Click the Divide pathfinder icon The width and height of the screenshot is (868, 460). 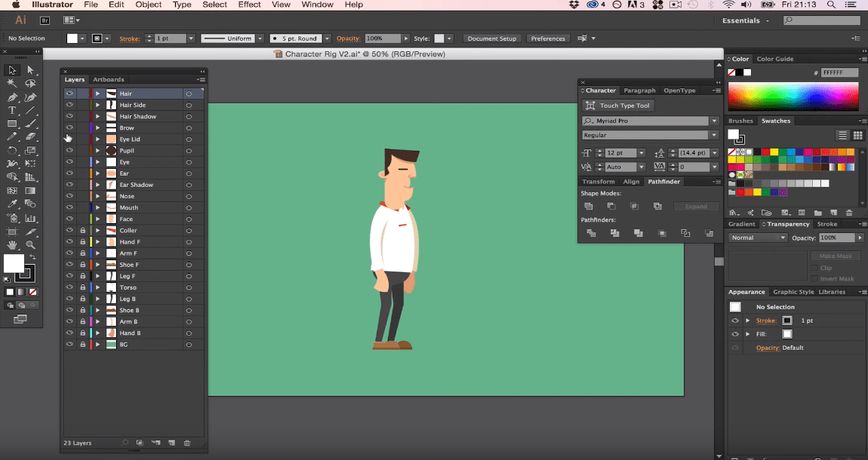click(x=591, y=233)
